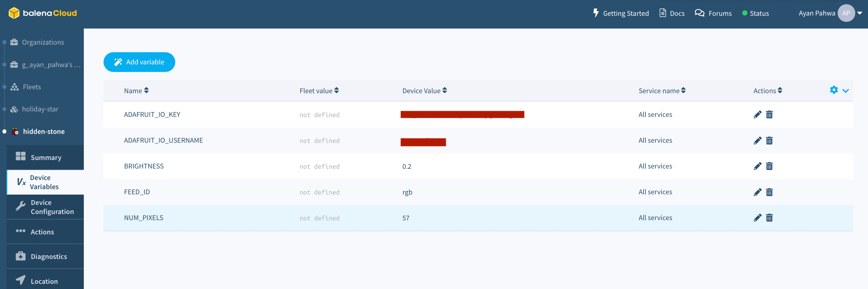Edit the BRIGHTNESS variable with the pencil icon
Viewport: 868px width, 289px height.
point(757,166)
